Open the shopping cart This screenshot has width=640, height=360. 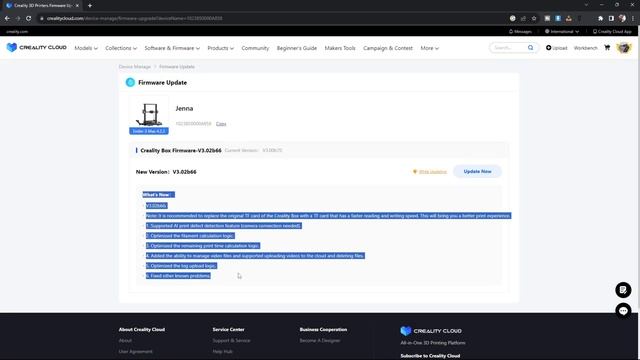click(607, 48)
